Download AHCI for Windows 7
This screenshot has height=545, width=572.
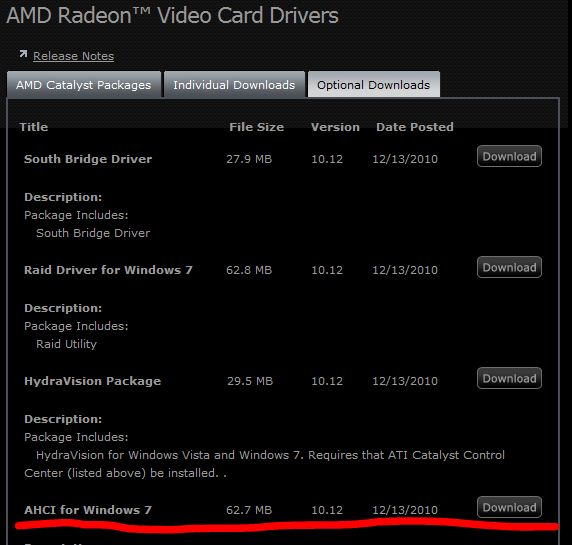pos(509,507)
